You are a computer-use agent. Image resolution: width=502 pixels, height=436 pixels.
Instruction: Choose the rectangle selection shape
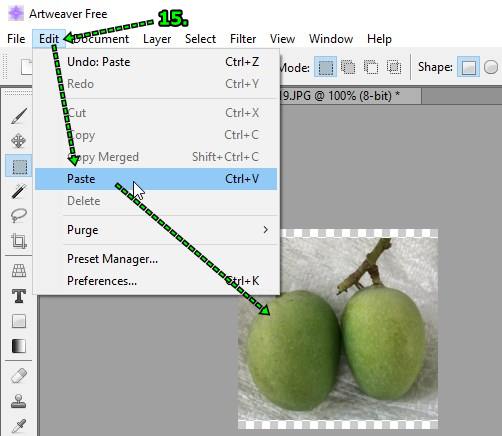[x=468, y=67]
